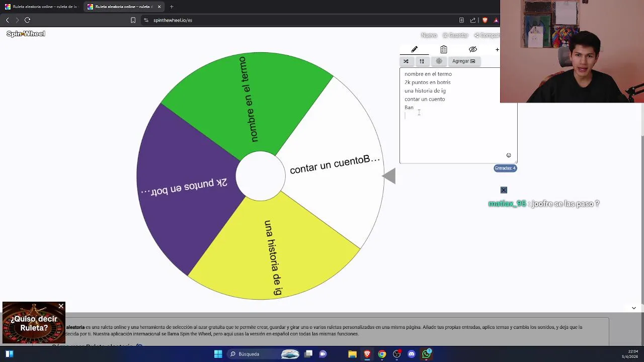This screenshot has height=362, width=644.
Task: Open the Windows Start menu
Action: tap(218, 354)
